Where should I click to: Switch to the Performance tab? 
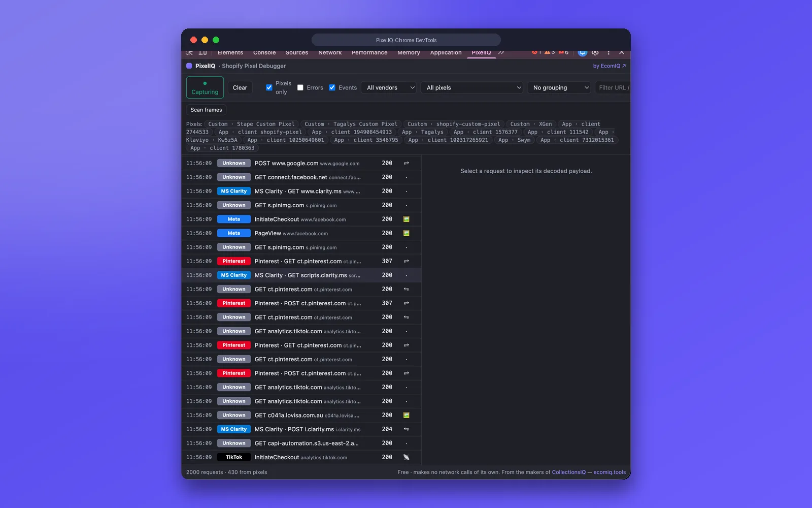[369, 52]
